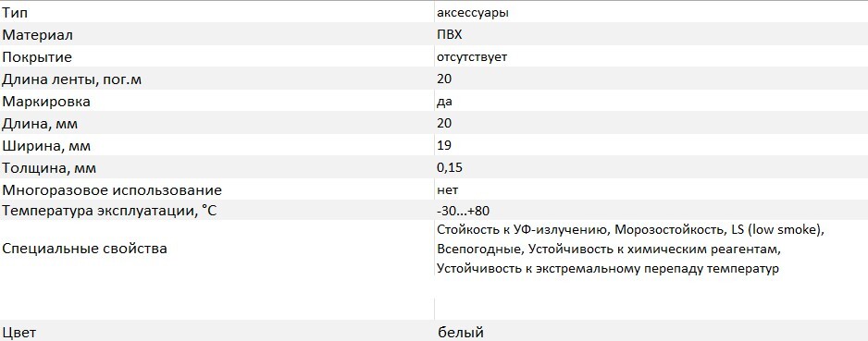Click the 'ПВХ' material value

tap(449, 35)
